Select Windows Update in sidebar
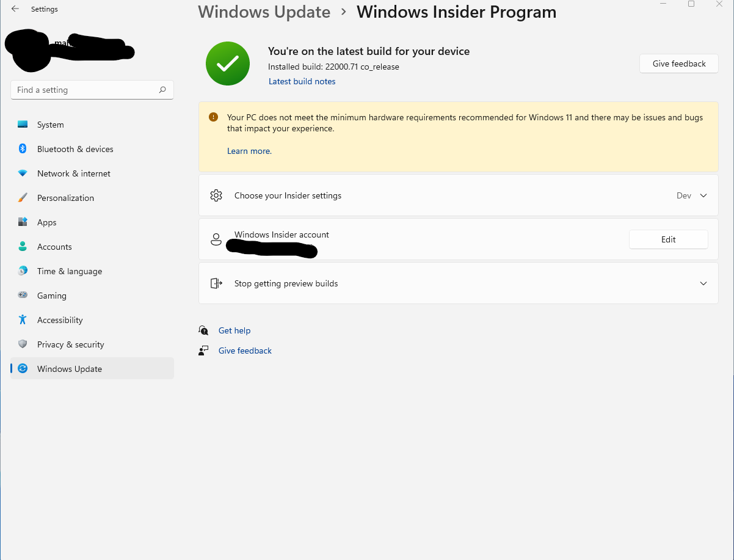 tap(92, 369)
